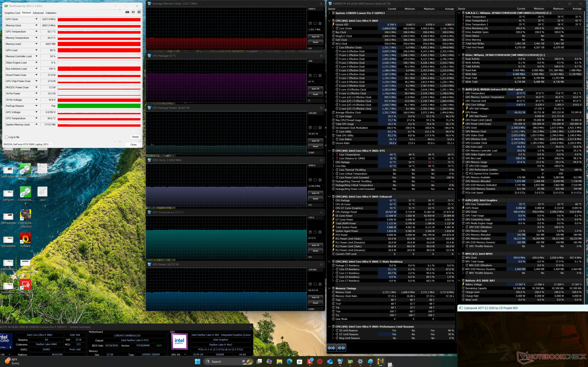The image size is (588, 367).
Task: Click the Cyberpunk 2077 taskbar icon
Action: coord(380,362)
